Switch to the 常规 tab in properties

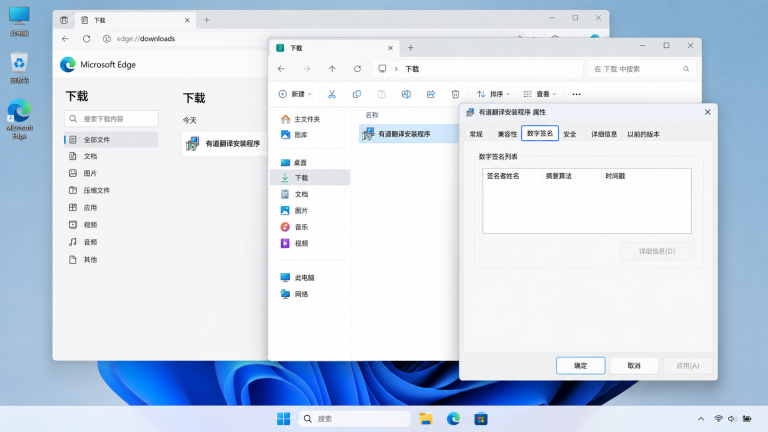476,134
